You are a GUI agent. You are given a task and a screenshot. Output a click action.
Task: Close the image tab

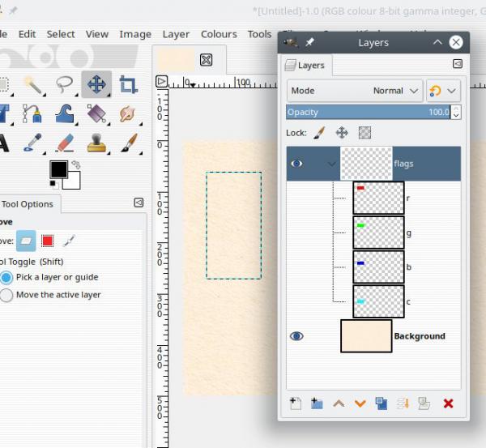[206, 60]
